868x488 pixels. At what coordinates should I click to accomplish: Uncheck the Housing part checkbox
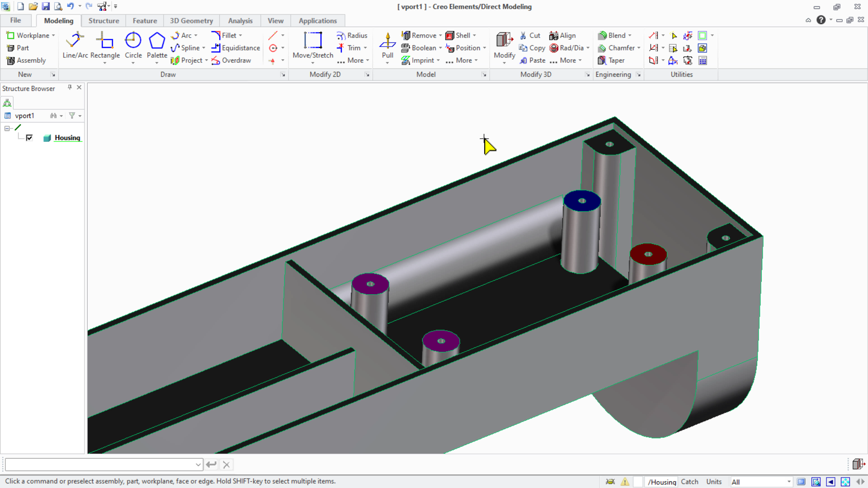(x=29, y=138)
